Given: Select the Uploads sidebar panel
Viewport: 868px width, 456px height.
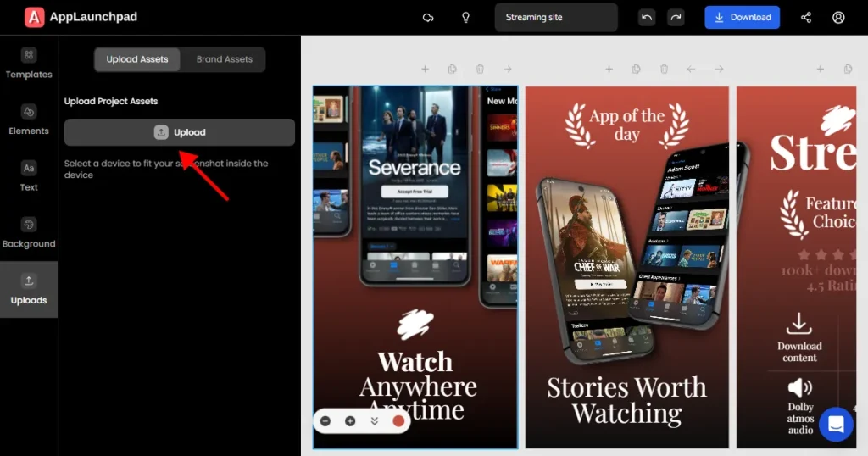Looking at the screenshot, I should click(x=29, y=289).
